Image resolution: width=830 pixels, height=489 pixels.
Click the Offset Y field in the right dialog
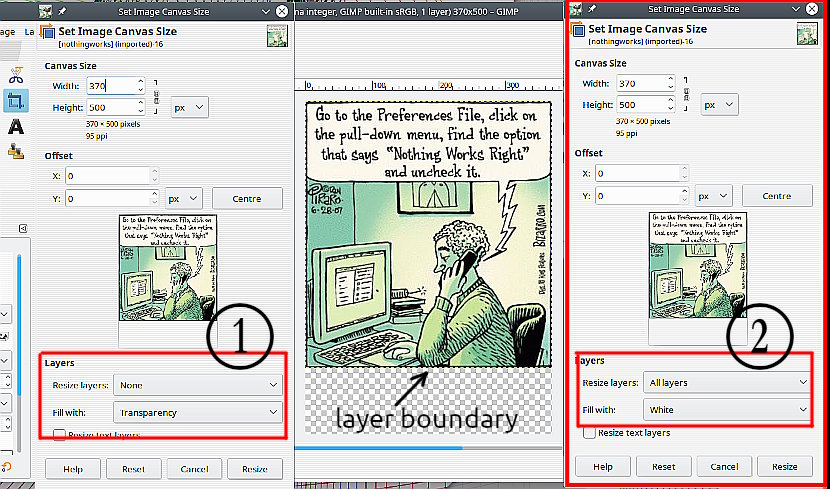pyautogui.click(x=638, y=196)
